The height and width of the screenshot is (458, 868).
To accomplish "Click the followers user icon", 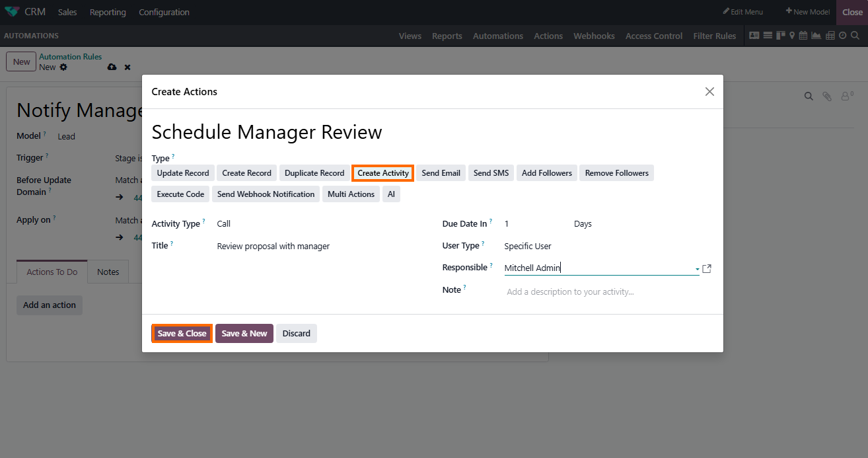I will [847, 96].
